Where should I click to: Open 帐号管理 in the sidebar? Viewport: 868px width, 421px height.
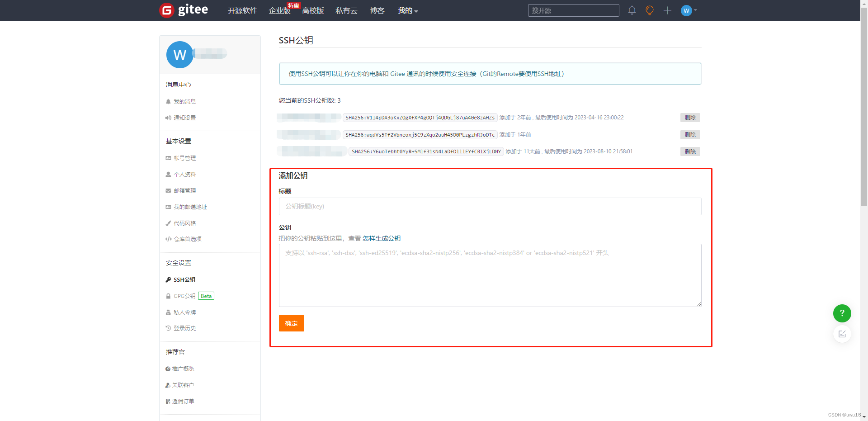184,158
